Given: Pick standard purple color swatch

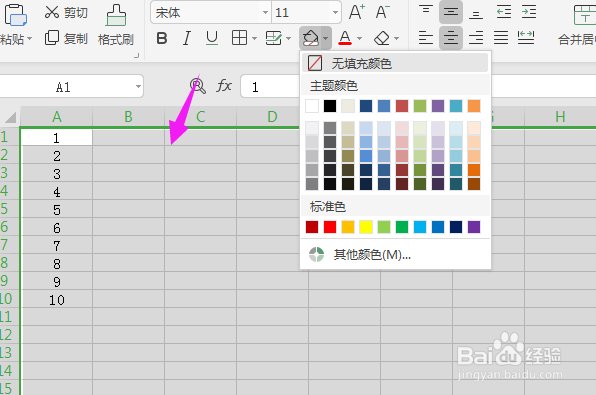Looking at the screenshot, I should 474,227.
